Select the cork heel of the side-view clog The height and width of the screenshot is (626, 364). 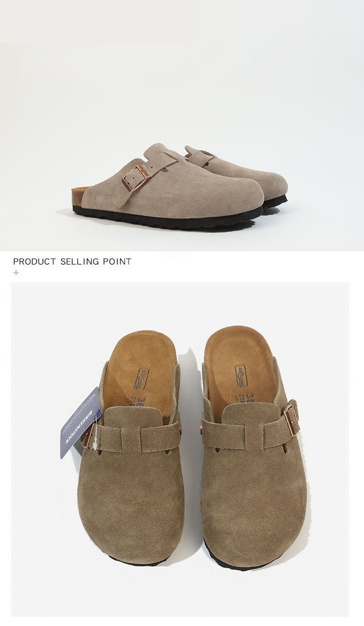[x=81, y=197]
